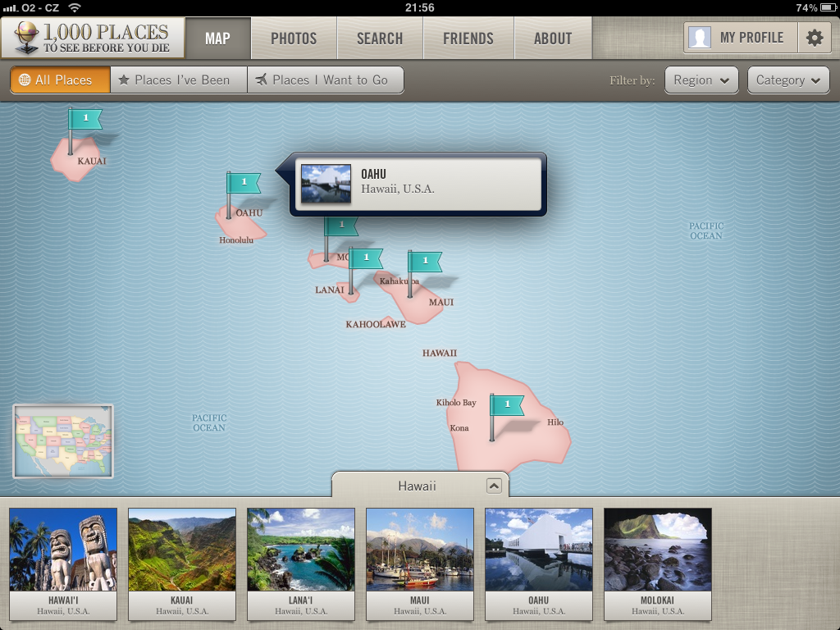The height and width of the screenshot is (630, 840).
Task: Tap the Hawaii panel title tab
Action: click(x=420, y=485)
